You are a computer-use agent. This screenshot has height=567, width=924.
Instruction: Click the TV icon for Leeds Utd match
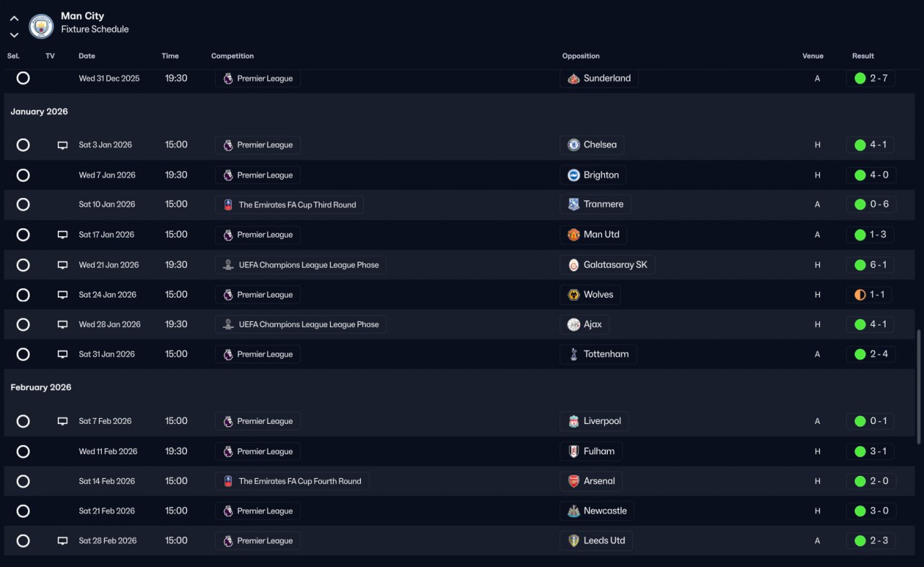click(63, 541)
